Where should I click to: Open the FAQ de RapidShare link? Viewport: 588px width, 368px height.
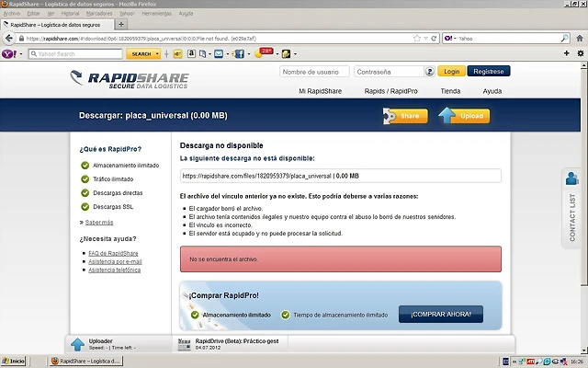113,254
